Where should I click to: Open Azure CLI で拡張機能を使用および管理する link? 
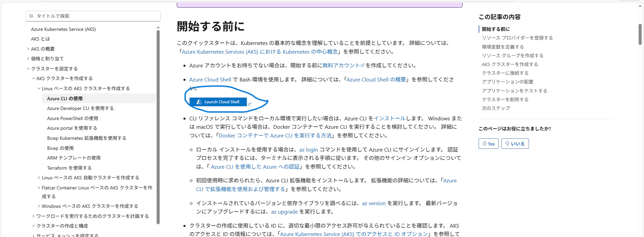click(240, 189)
